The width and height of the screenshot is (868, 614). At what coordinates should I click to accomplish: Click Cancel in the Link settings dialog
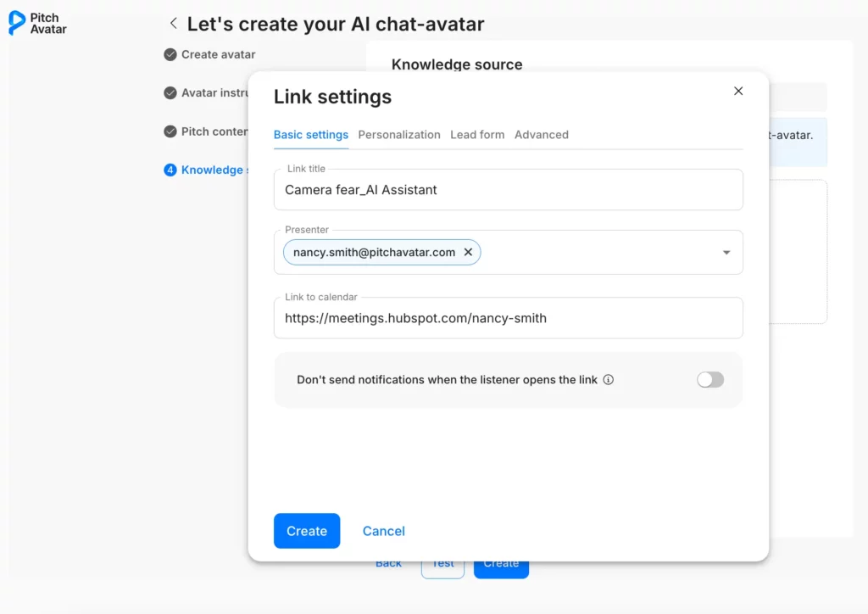point(384,531)
